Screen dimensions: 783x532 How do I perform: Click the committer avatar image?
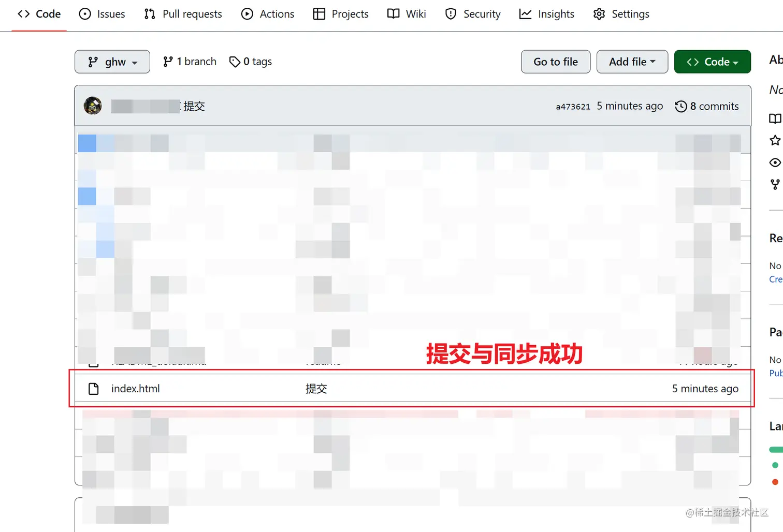pyautogui.click(x=93, y=106)
